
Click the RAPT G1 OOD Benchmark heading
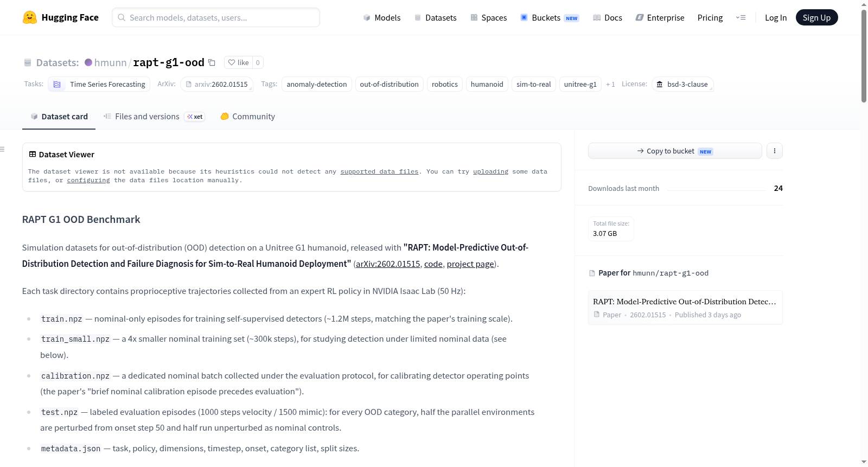[81, 220]
